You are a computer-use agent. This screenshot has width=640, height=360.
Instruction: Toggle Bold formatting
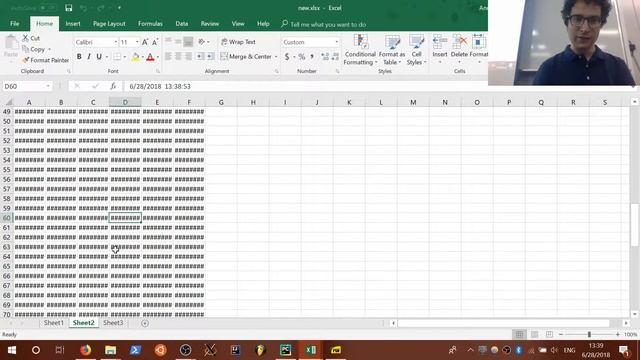pos(79,57)
